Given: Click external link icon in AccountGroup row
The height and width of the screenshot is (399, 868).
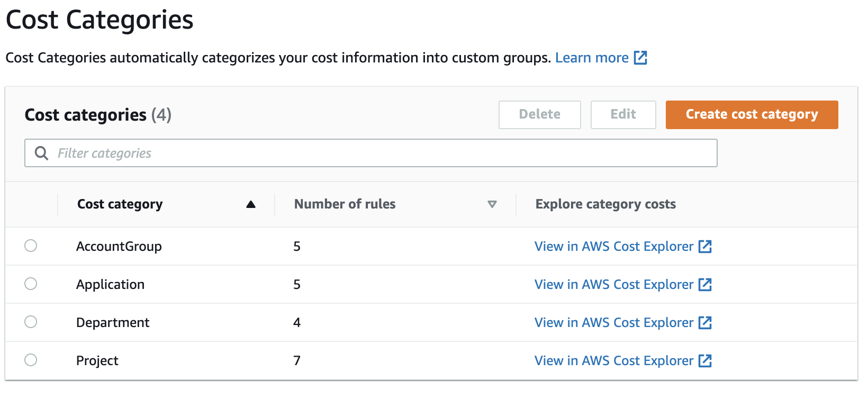Looking at the screenshot, I should (705, 247).
